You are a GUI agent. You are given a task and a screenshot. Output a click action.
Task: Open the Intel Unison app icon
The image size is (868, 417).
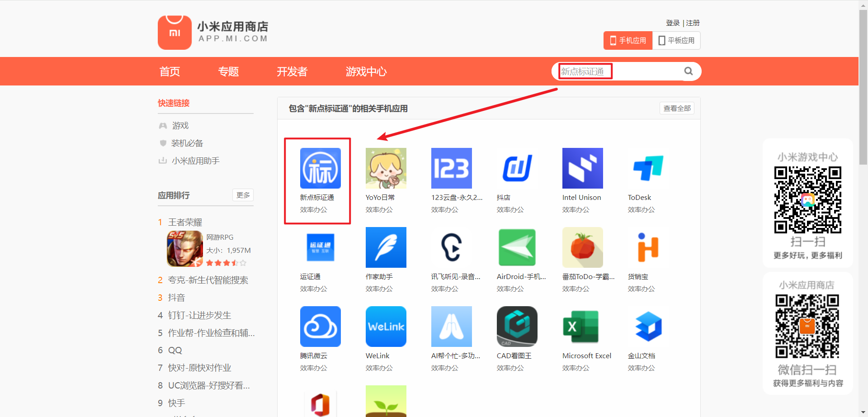click(582, 168)
